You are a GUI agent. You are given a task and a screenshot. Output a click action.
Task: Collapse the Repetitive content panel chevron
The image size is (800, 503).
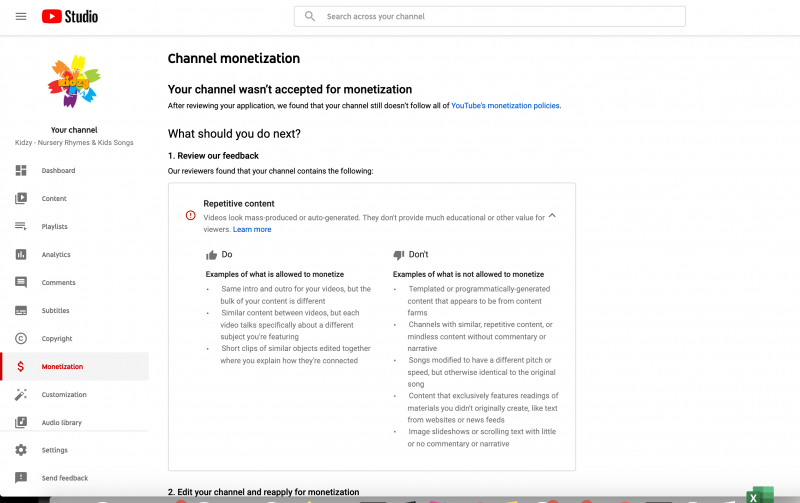coord(552,216)
